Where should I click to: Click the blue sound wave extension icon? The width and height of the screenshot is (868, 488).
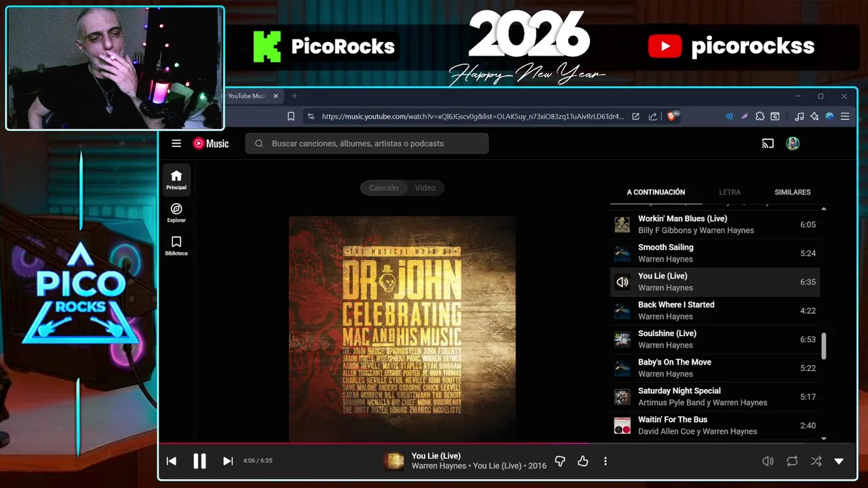(729, 117)
